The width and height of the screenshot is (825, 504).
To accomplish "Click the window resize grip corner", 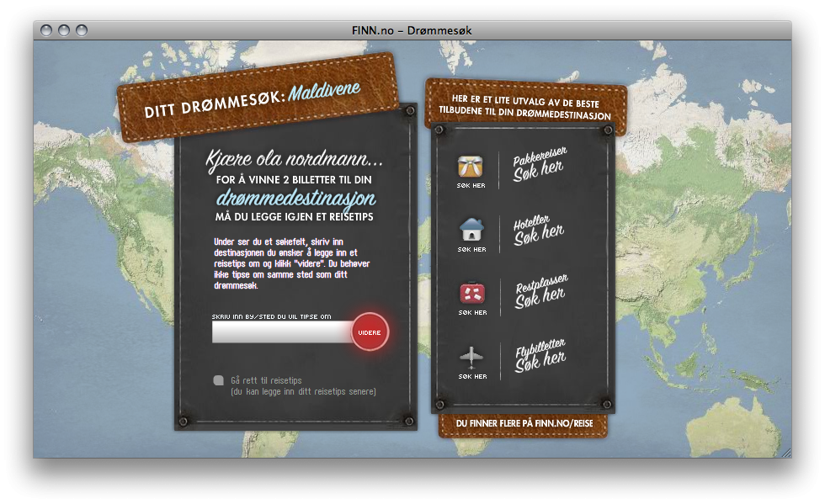I will (786, 453).
